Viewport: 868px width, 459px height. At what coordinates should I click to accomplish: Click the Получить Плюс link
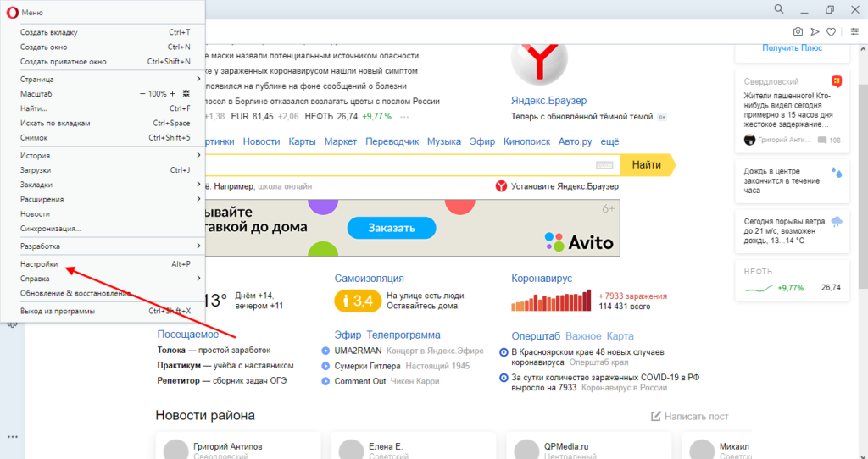[x=793, y=48]
